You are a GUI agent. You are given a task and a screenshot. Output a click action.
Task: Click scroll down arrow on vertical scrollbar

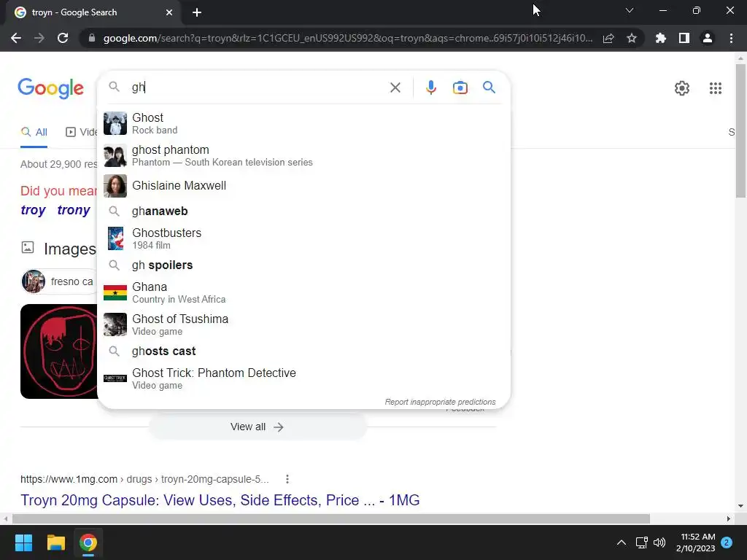point(740,506)
